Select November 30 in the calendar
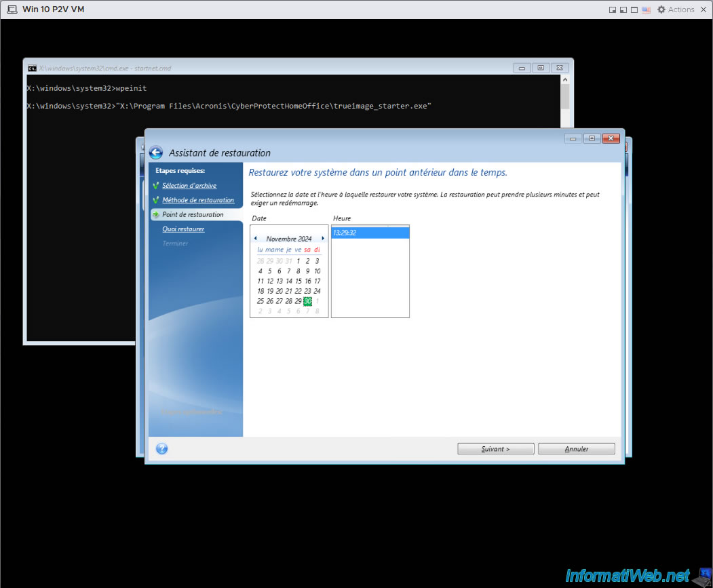713x588 pixels. [307, 301]
